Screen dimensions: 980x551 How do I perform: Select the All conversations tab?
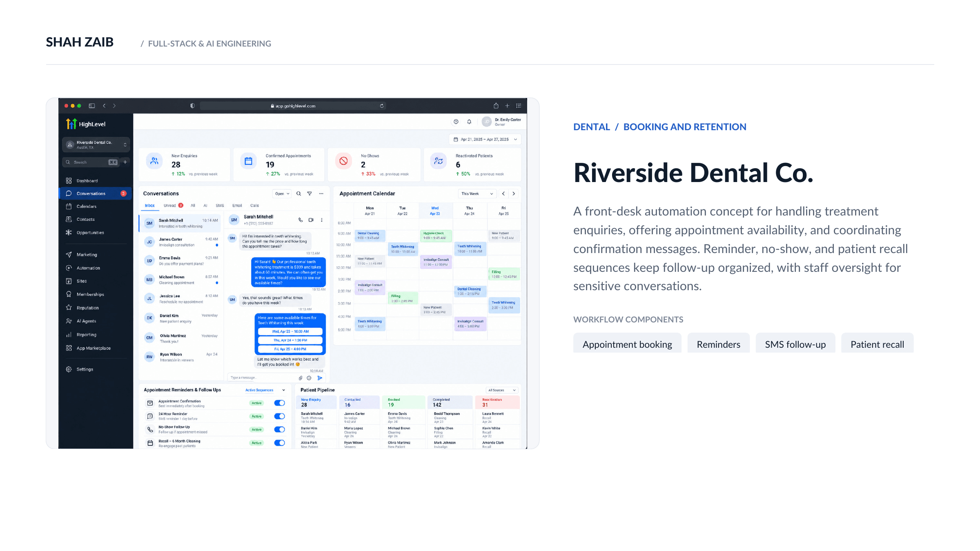(193, 206)
